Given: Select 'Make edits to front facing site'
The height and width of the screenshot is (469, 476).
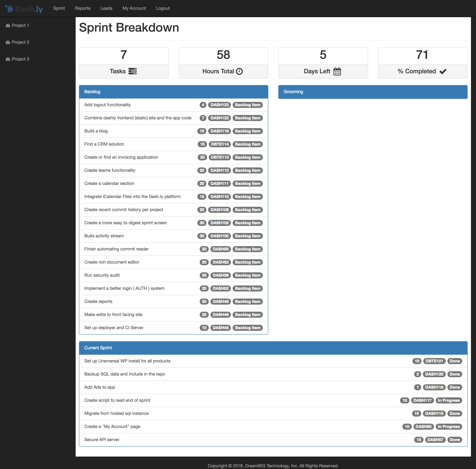Looking at the screenshot, I should pyautogui.click(x=174, y=315).
